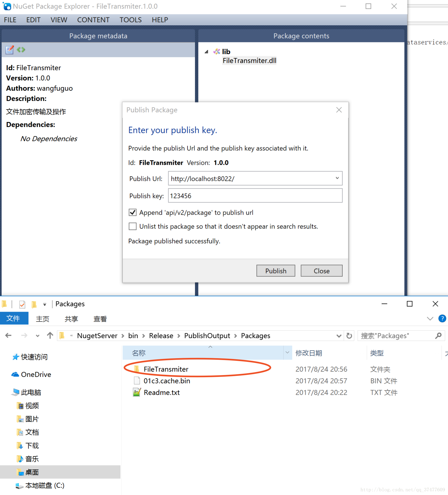The height and width of the screenshot is (495, 448).
Task: Open the FILE menu
Action: click(10, 20)
